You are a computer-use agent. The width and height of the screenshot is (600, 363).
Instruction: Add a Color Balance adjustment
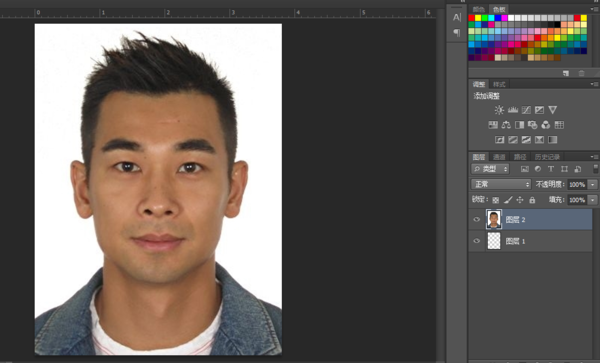pyautogui.click(x=506, y=125)
